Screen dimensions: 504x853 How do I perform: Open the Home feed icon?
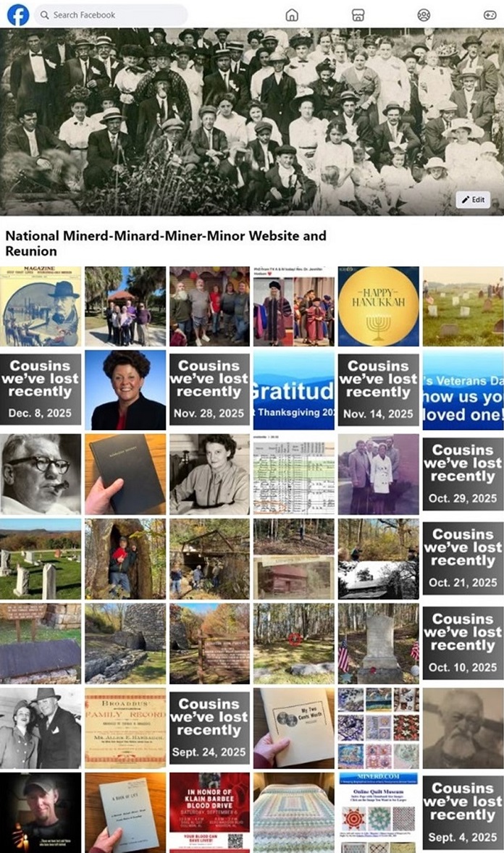pyautogui.click(x=293, y=15)
